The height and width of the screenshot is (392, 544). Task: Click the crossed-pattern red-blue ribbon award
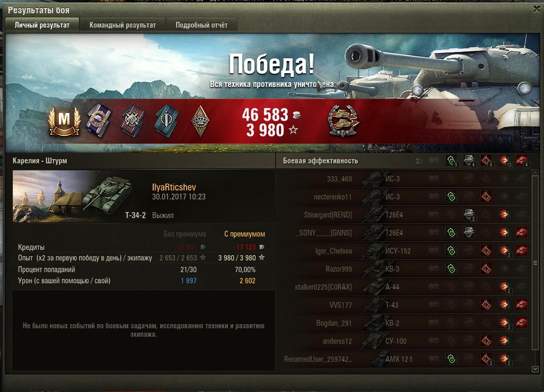pyautogui.click(x=133, y=120)
